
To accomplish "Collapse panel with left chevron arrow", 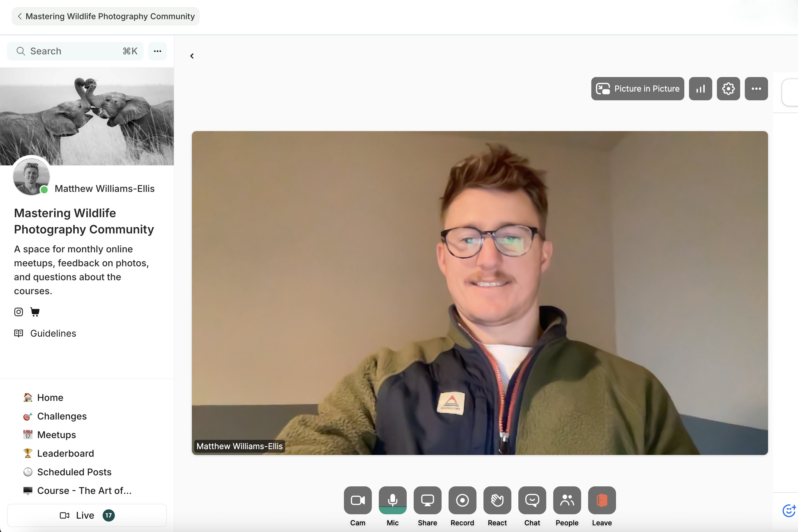I will (x=192, y=56).
